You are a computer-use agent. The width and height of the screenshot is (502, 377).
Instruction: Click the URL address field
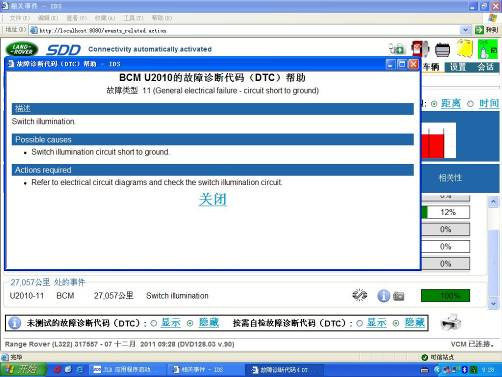click(249, 30)
